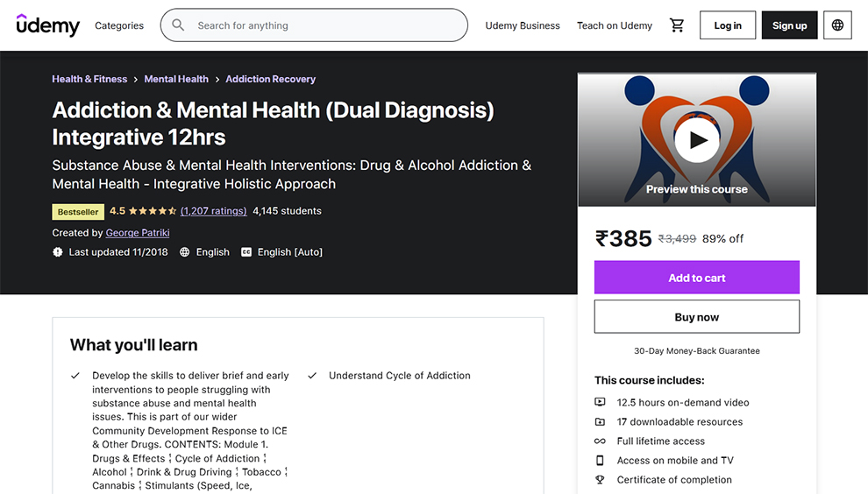
Task: Open the 1,207 ratings link
Action: coord(213,211)
